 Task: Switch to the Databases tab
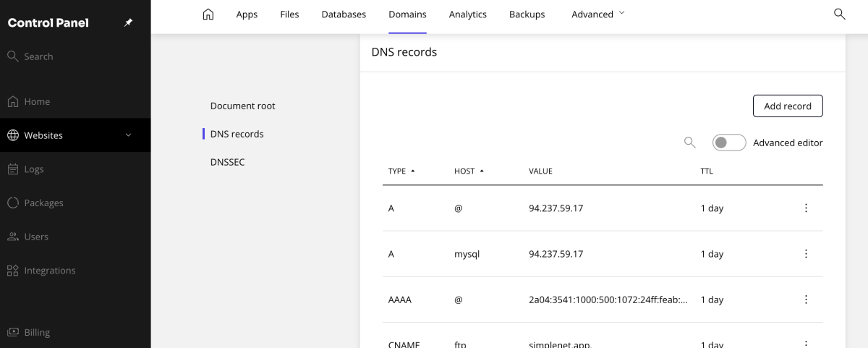(344, 14)
